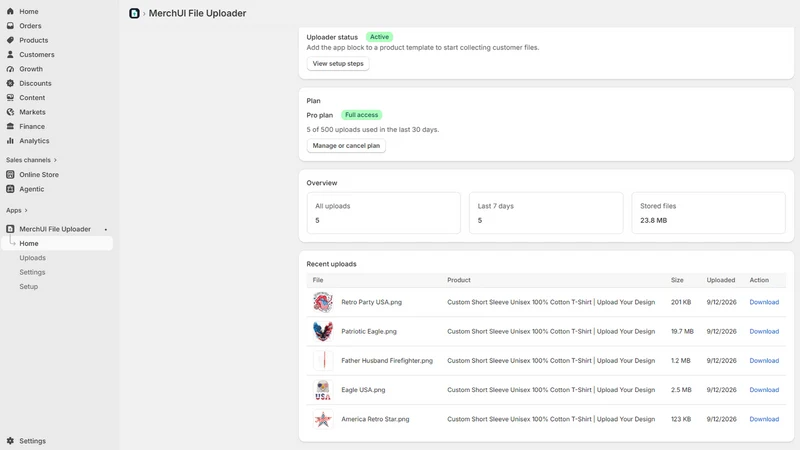The image size is (800, 450).
Task: Click the file name Eagle USA.png
Action: 363,390
